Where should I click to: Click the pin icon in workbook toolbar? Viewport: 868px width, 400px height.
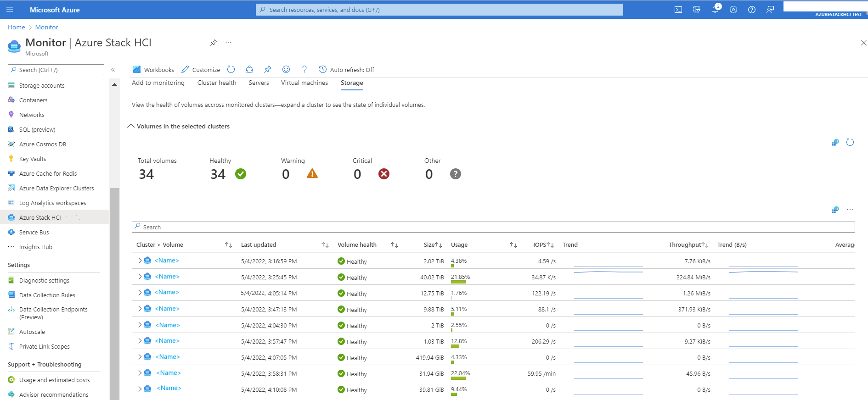268,69
